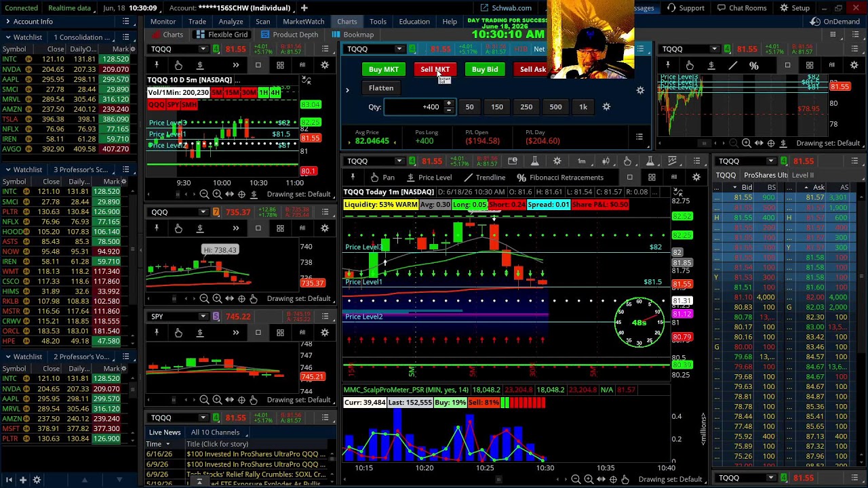The height and width of the screenshot is (488, 868).
Task: Click zoom in icon under main chart
Action: pyautogui.click(x=588, y=480)
